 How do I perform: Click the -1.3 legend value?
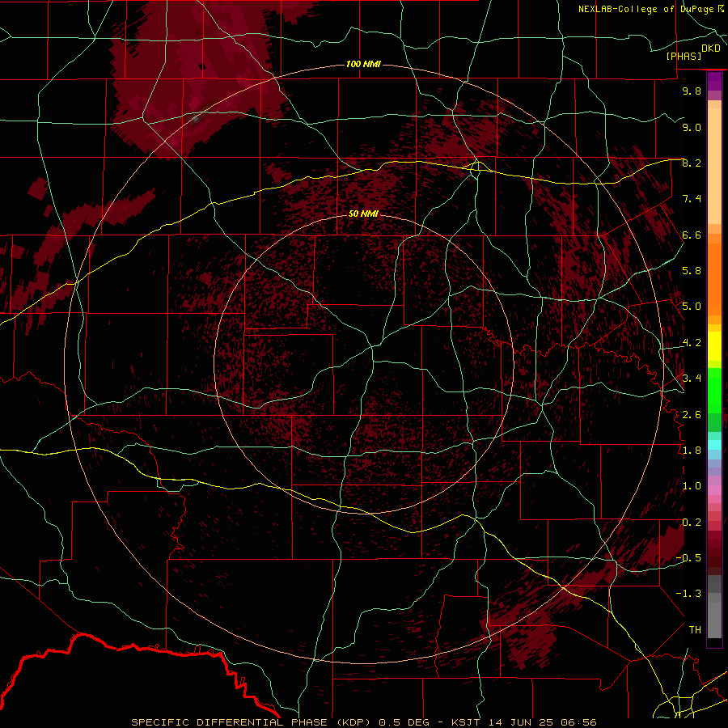click(688, 594)
